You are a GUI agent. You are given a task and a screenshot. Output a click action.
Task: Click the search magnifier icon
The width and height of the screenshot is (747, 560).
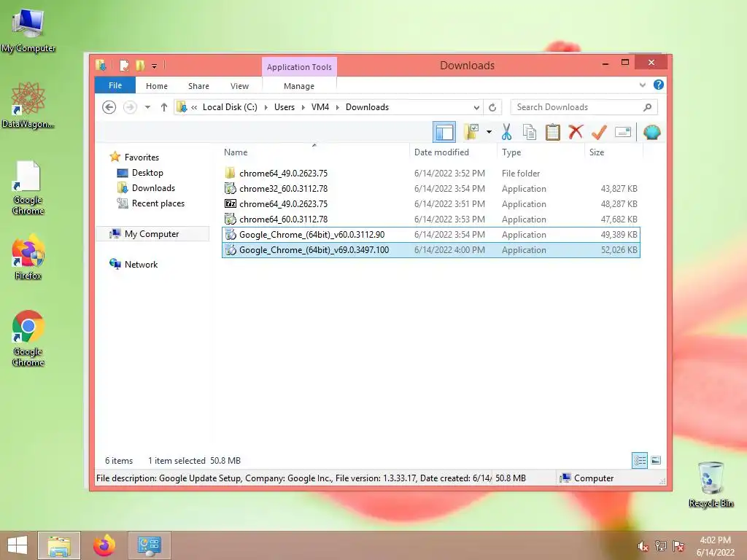click(x=647, y=107)
